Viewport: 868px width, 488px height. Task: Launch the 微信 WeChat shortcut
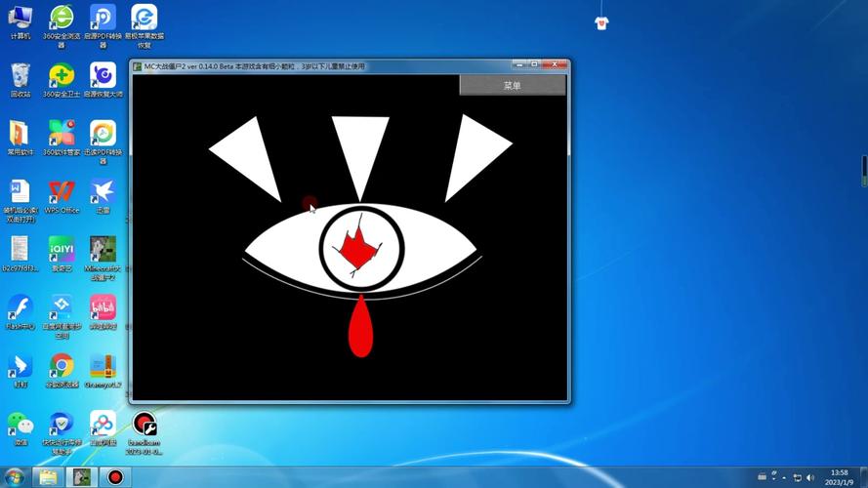(20, 428)
